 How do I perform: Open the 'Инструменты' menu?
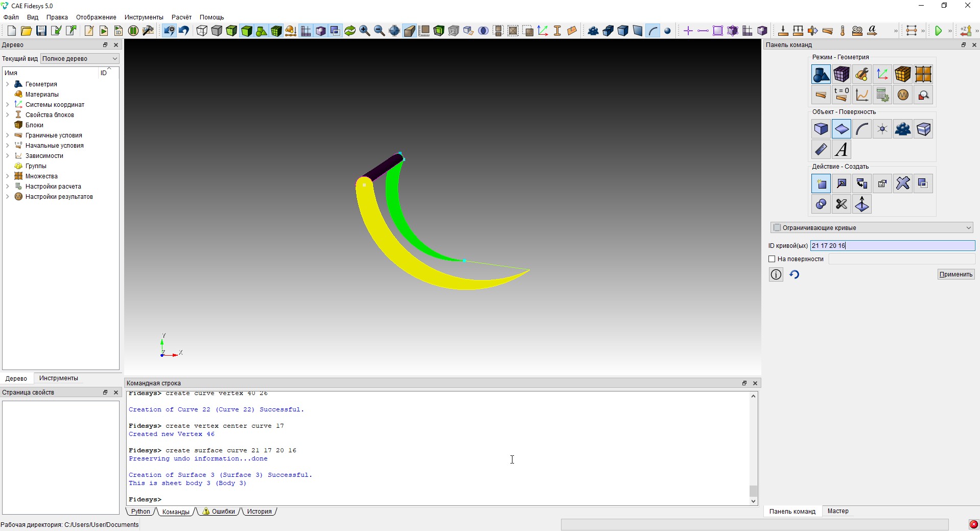click(144, 17)
